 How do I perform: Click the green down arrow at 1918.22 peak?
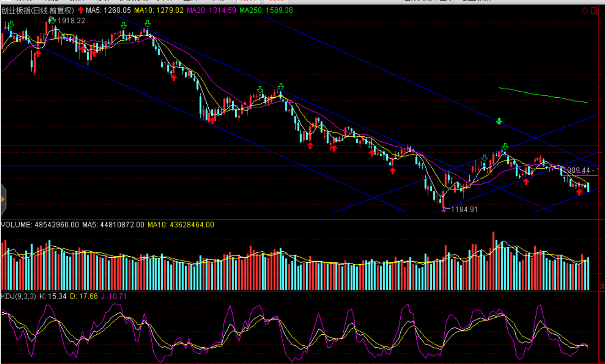click(52, 20)
